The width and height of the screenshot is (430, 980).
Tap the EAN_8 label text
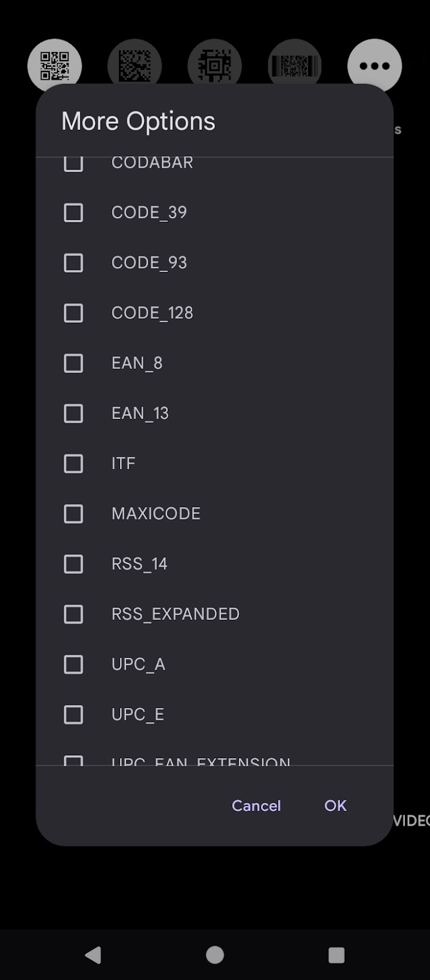tap(137, 363)
